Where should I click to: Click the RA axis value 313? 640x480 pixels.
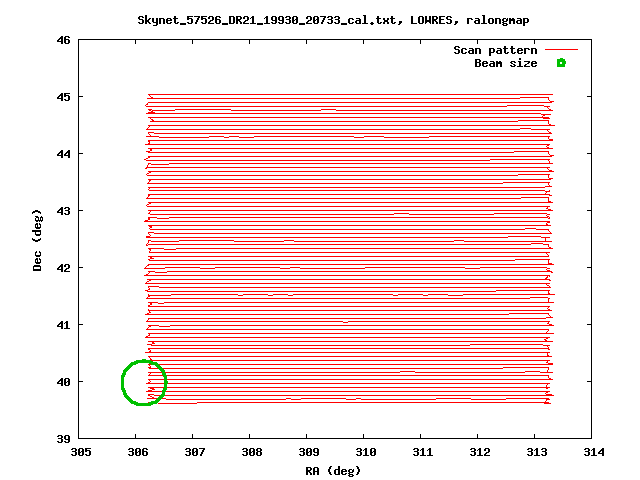pyautogui.click(x=537, y=452)
